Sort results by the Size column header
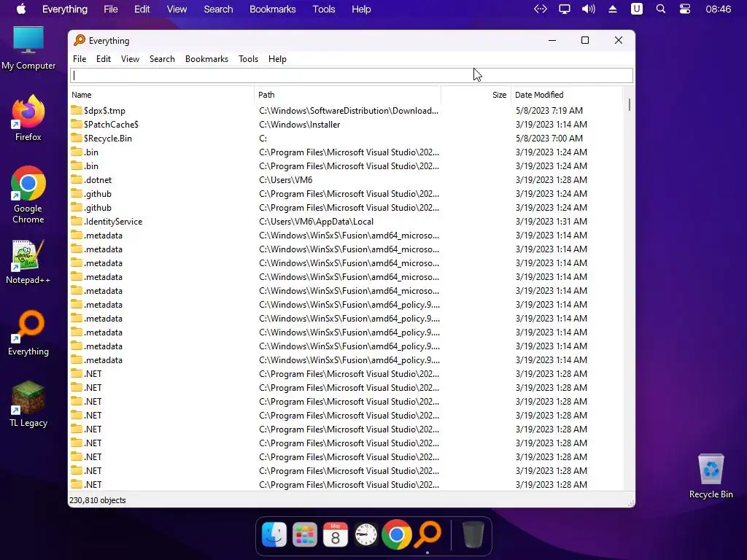The width and height of the screenshot is (747, 560). click(x=476, y=95)
